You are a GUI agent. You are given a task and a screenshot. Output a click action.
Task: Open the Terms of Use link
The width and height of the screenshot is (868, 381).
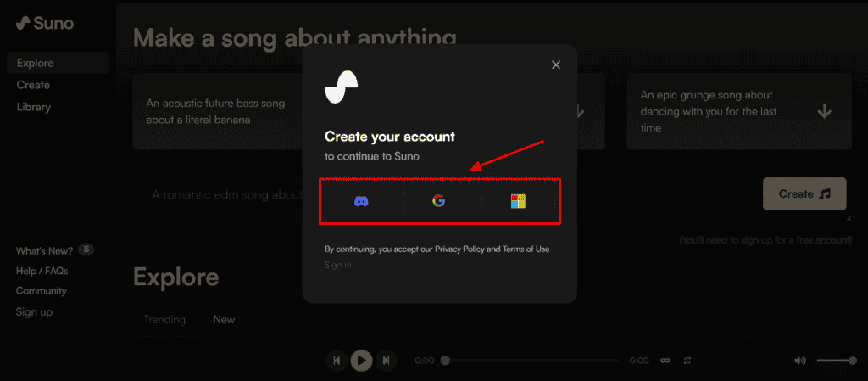526,249
